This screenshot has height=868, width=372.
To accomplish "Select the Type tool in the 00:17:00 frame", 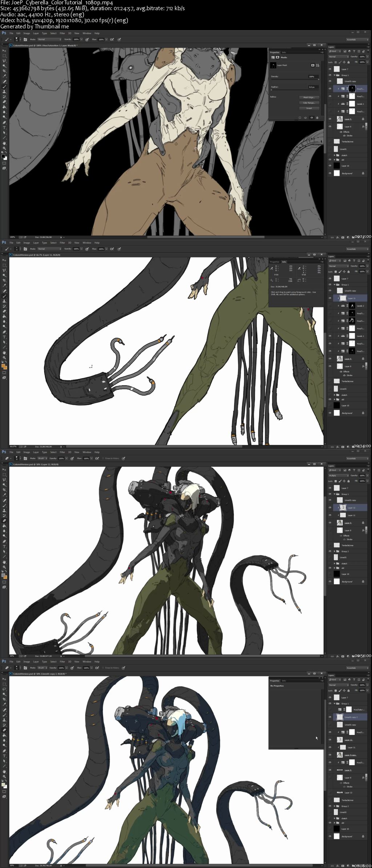I will (x=4, y=128).
